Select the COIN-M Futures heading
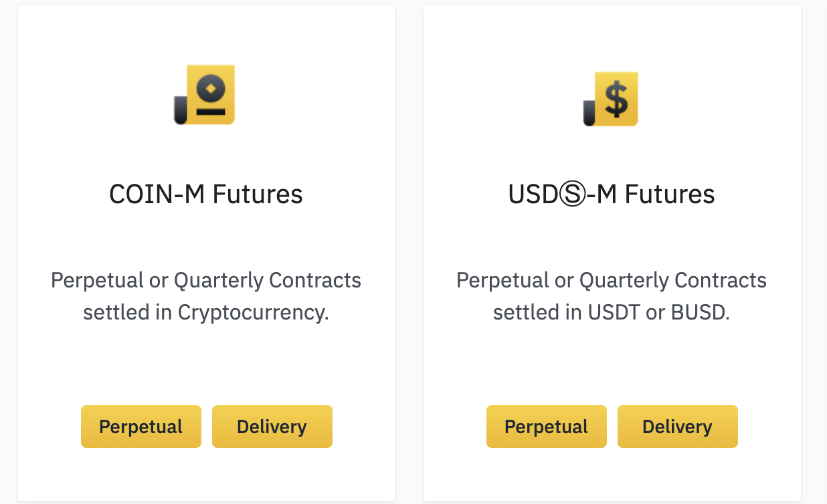The image size is (827, 504). (x=206, y=195)
